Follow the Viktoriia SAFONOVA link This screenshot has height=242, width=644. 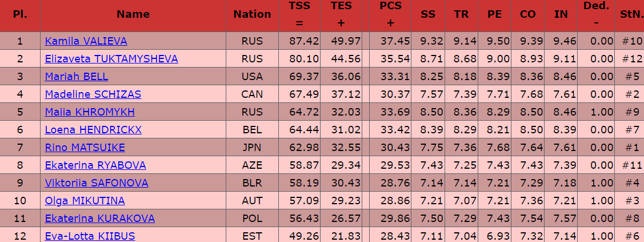coord(97,183)
